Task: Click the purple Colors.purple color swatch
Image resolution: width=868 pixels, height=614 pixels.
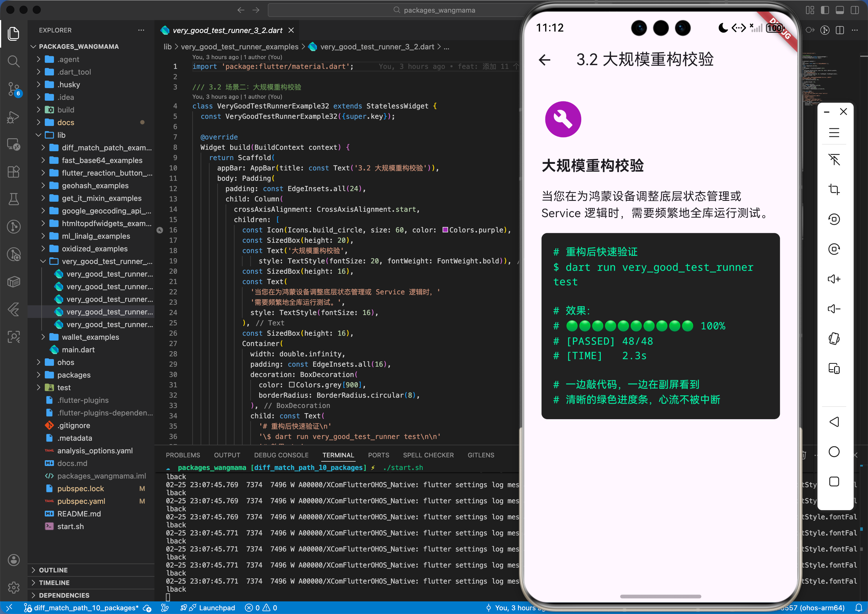Action: (445, 230)
